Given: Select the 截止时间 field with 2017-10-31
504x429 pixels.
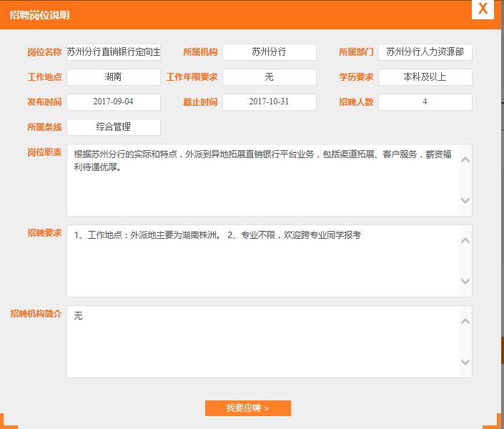Looking at the screenshot, I should (x=269, y=102).
